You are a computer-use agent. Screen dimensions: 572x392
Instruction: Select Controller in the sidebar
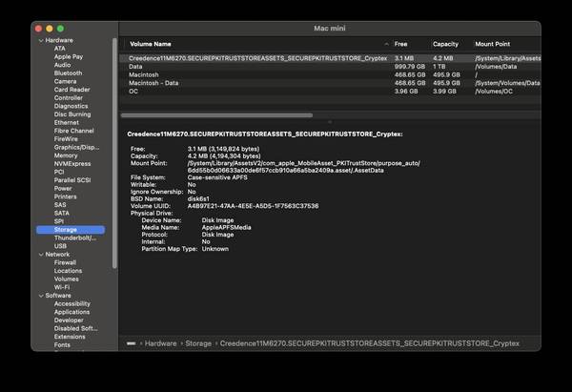[69, 98]
